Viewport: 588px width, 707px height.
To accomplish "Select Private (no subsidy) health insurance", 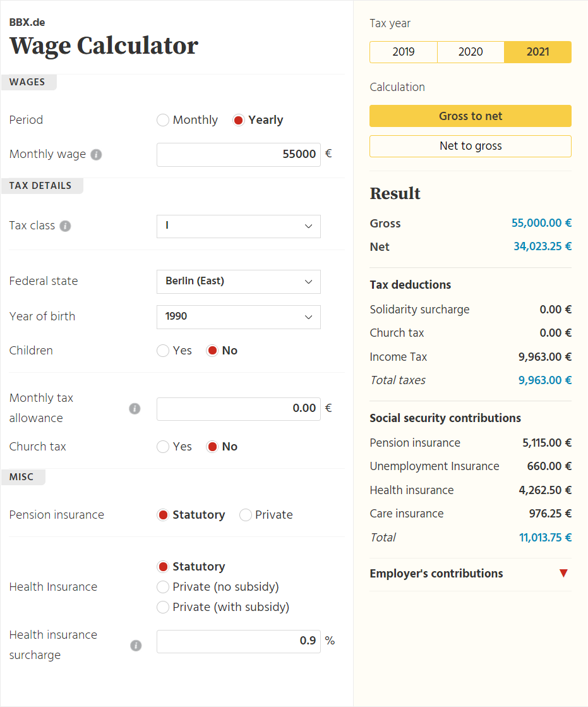I will coord(163,587).
